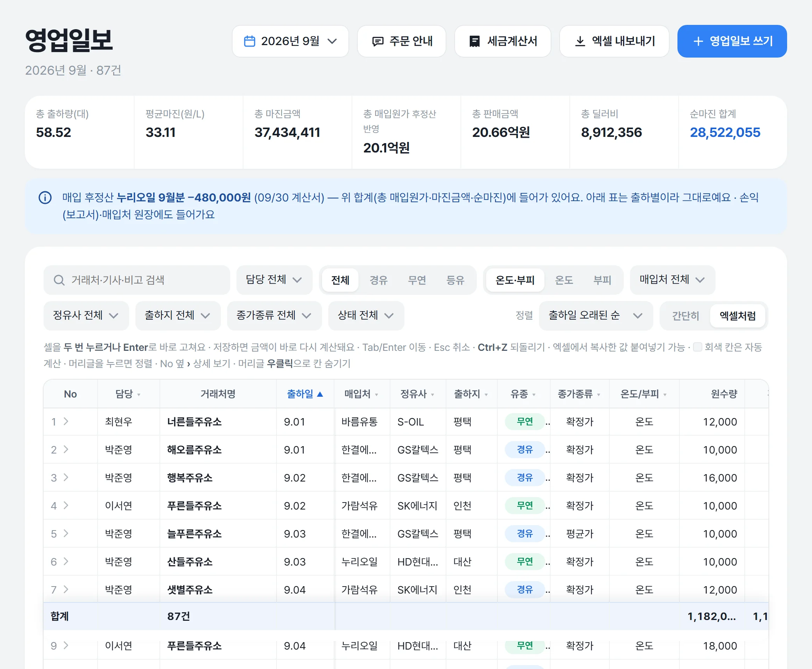Open detail arrow for row 4
This screenshot has width=812, height=669.
(66, 505)
